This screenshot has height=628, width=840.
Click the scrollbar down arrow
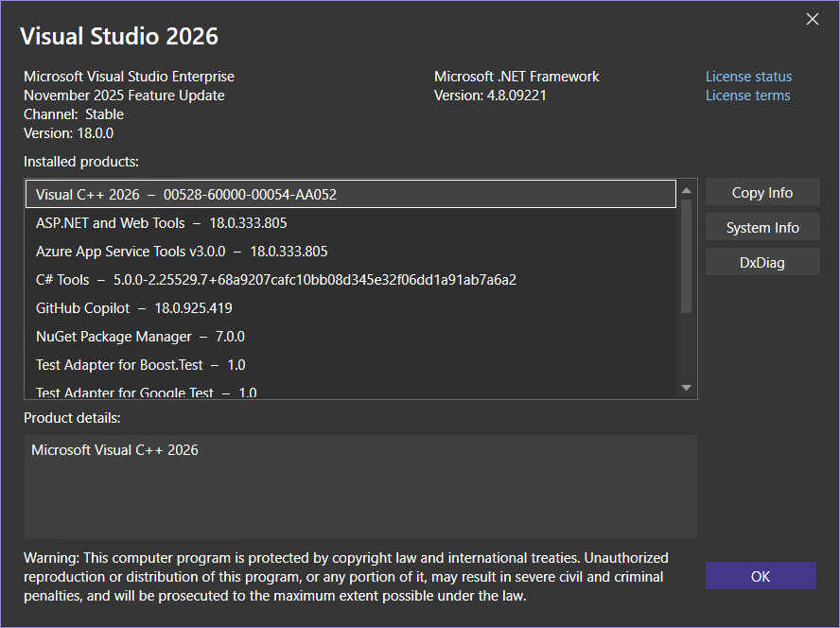[686, 388]
